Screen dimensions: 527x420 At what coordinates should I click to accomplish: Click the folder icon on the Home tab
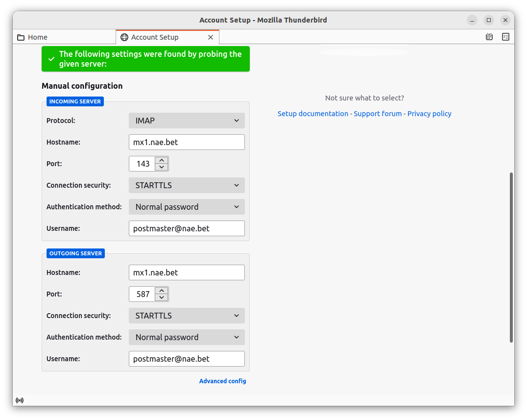21,37
